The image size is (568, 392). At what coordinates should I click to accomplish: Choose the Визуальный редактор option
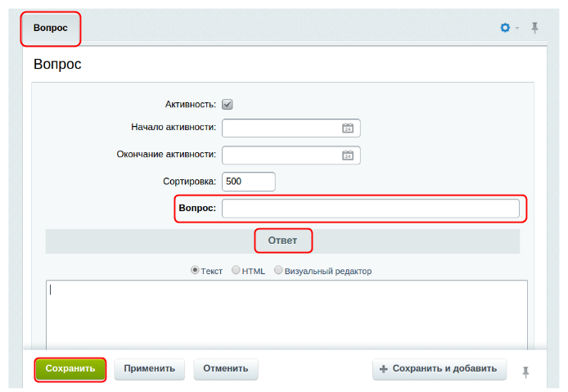tap(279, 270)
